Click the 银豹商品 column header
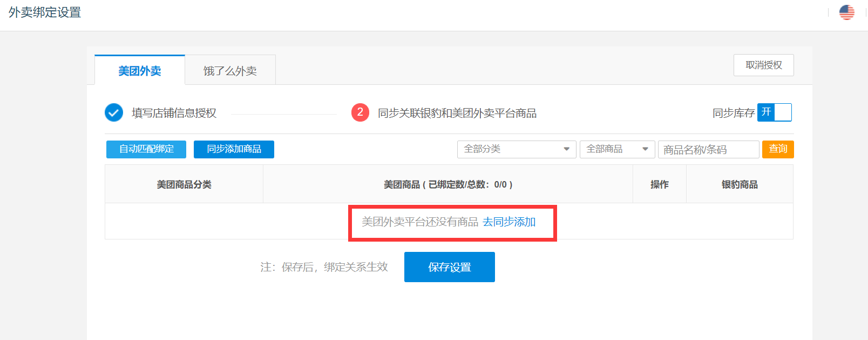Screen dimensions: 868x340 pos(740,184)
